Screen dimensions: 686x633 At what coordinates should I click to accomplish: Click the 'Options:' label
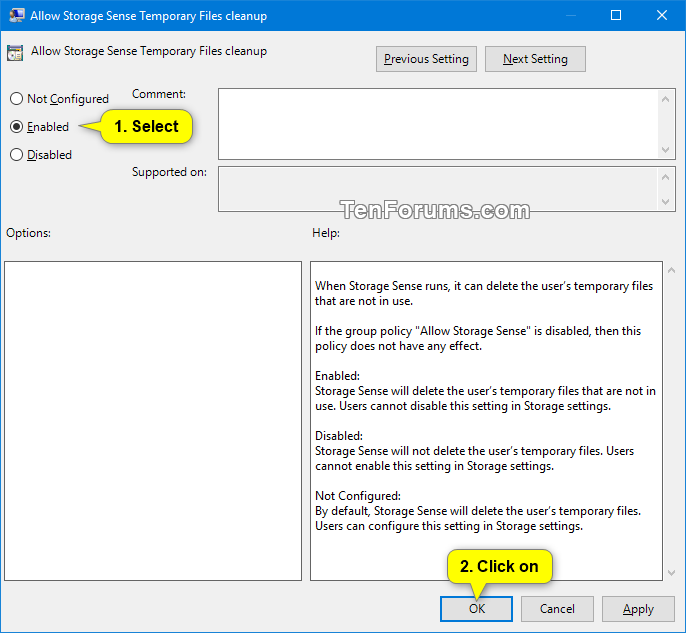click(x=28, y=233)
